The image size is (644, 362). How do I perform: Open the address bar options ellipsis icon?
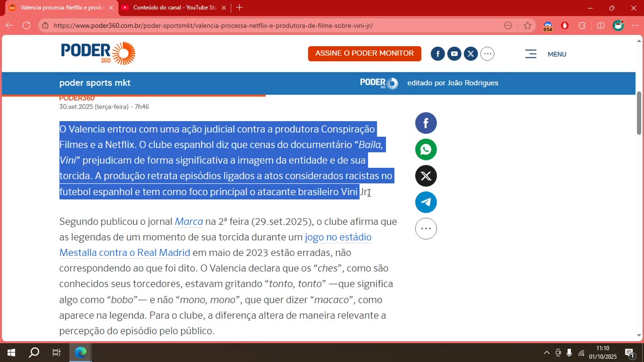[508, 26]
